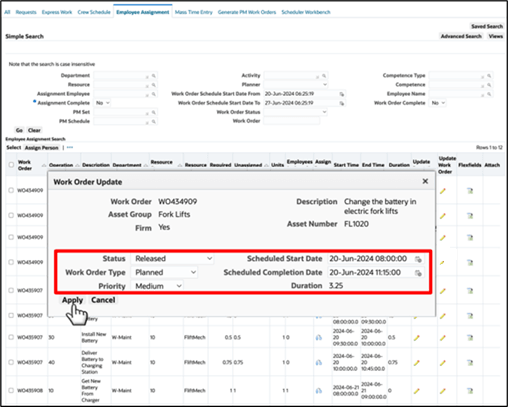This screenshot has width=510, height=409.
Task: Open the Status dropdown showing Released
Action: [x=172, y=259]
